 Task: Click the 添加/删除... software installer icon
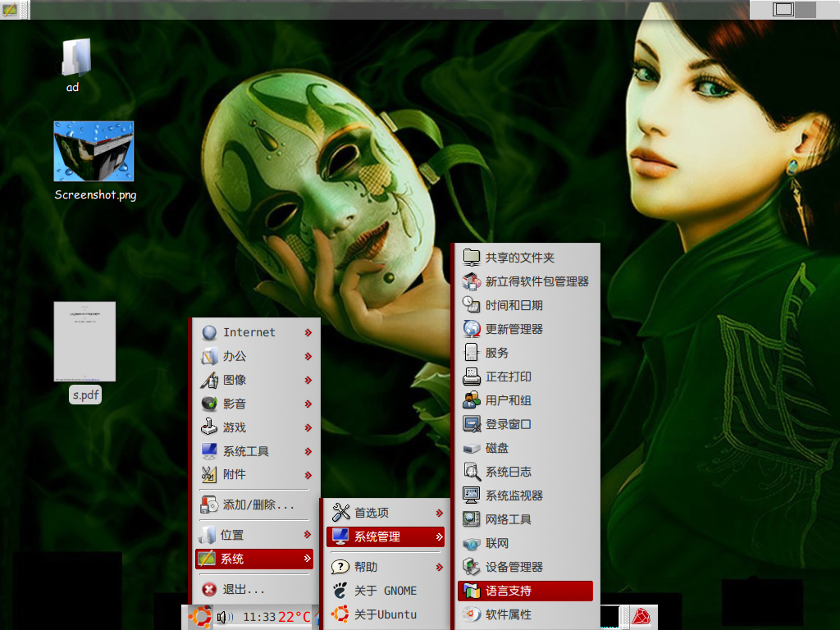(209, 504)
